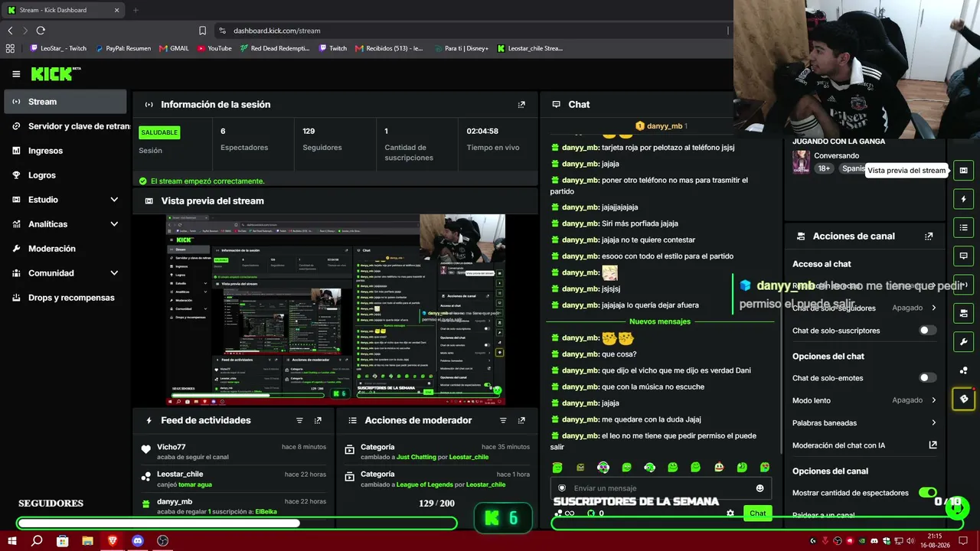The height and width of the screenshot is (551, 980).
Task: Open the Twitch bookmark
Action: pyautogui.click(x=332, y=48)
